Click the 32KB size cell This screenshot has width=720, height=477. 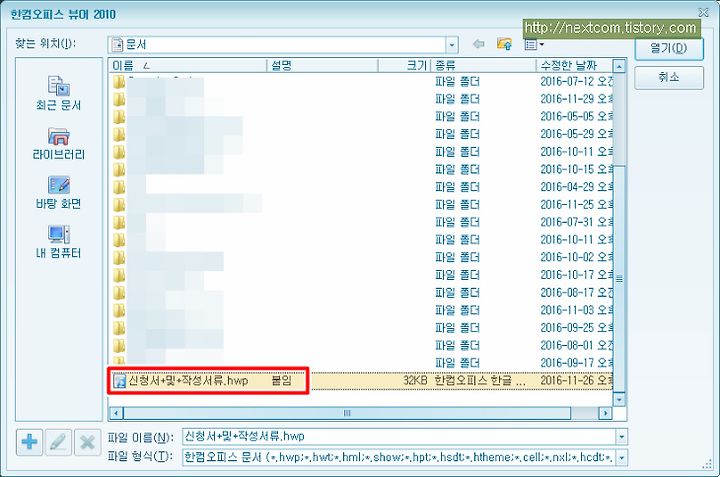[415, 381]
